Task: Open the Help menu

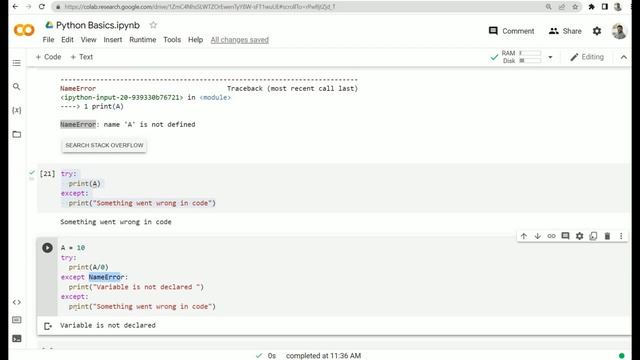Action: click(196, 40)
